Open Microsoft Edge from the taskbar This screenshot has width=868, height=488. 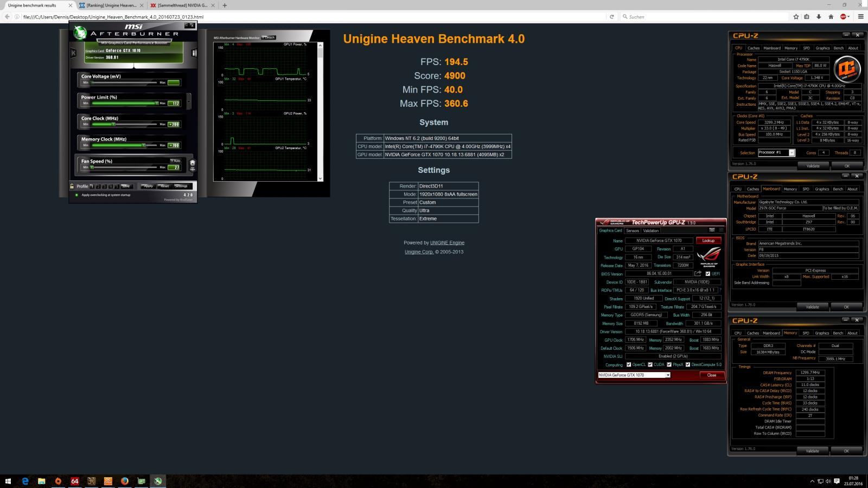tap(25, 481)
